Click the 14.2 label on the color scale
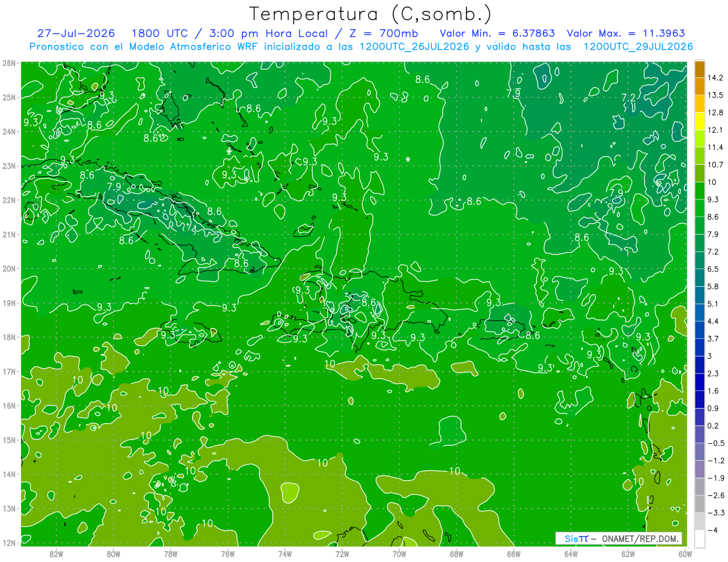Screen dimensions: 728x562 click(715, 78)
